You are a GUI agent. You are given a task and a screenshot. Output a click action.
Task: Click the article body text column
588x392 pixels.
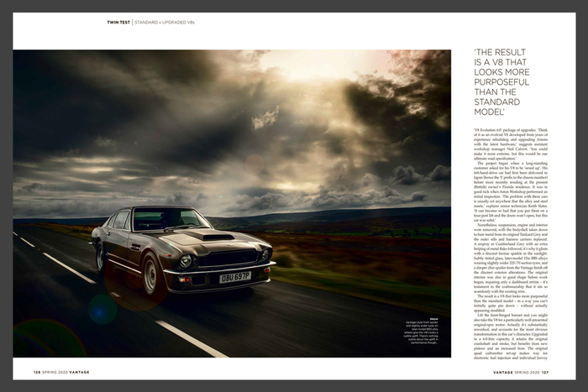[x=511, y=244]
